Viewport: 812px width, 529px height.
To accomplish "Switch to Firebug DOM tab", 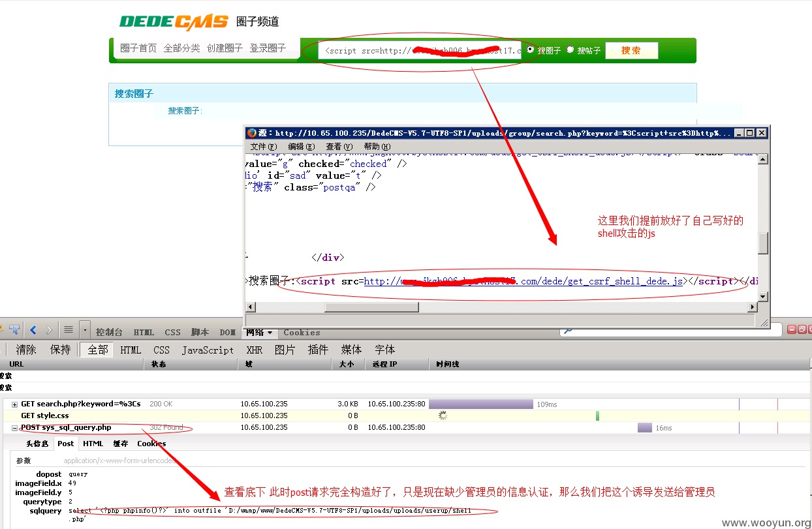I will point(227,332).
